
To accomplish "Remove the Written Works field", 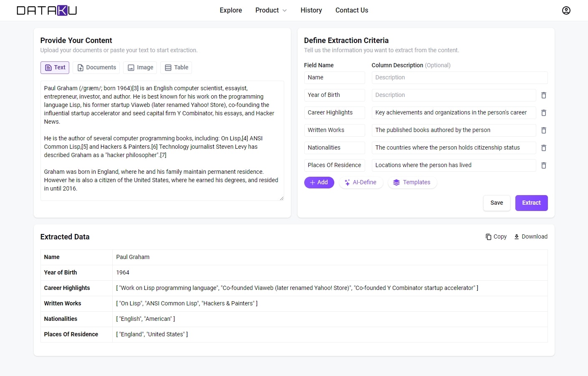I will coord(543,130).
